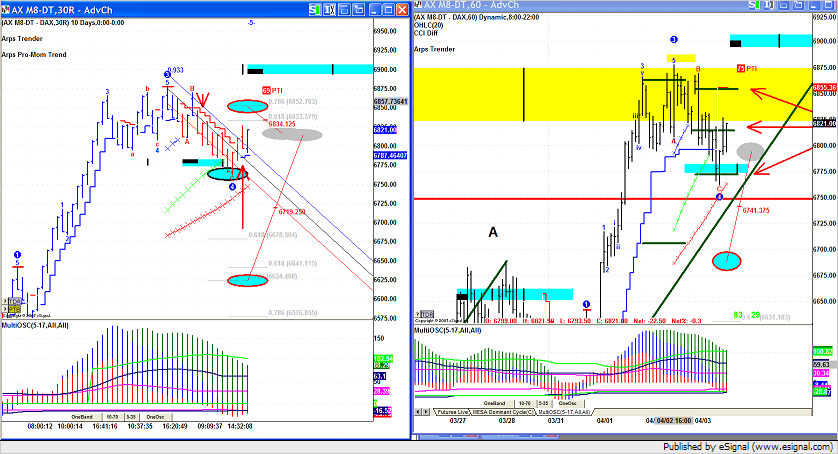Select the gray ellipse marker on right chart
This screenshot has height=454, width=838.
coord(749,151)
